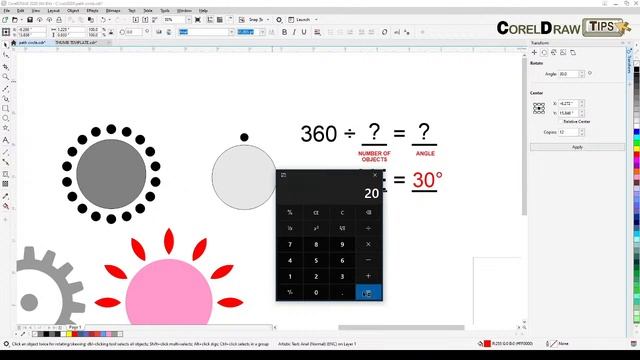Image resolution: width=640 pixels, height=360 pixels.
Task: Click the red swatch in document palette
Action: point(75,334)
